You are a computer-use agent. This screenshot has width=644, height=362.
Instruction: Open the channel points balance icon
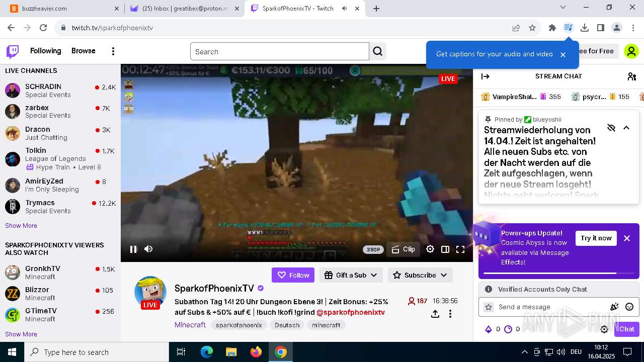[508, 329]
